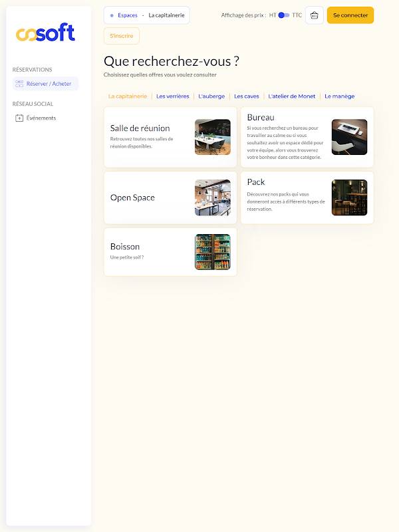The image size is (399, 532).
Task: Open the Le manège tab
Action: click(x=340, y=96)
